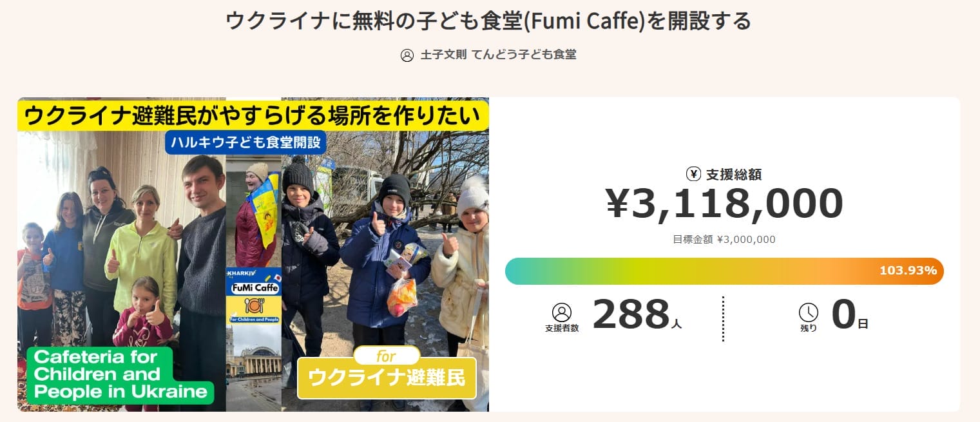Click the 目標金額 ¥3,000,000 text
Image resolution: width=980 pixels, height=422 pixels.
click(724, 240)
